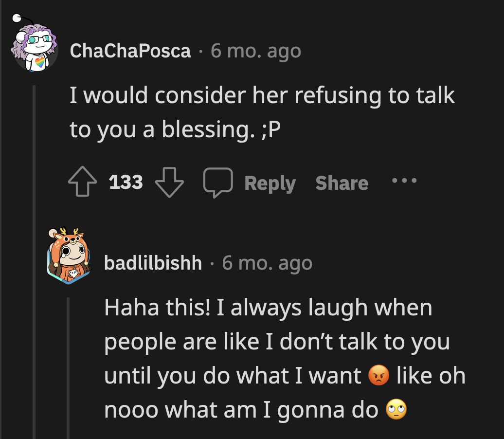Click the 6 mo. ago timestamp
The image size is (504, 439).
click(255, 50)
